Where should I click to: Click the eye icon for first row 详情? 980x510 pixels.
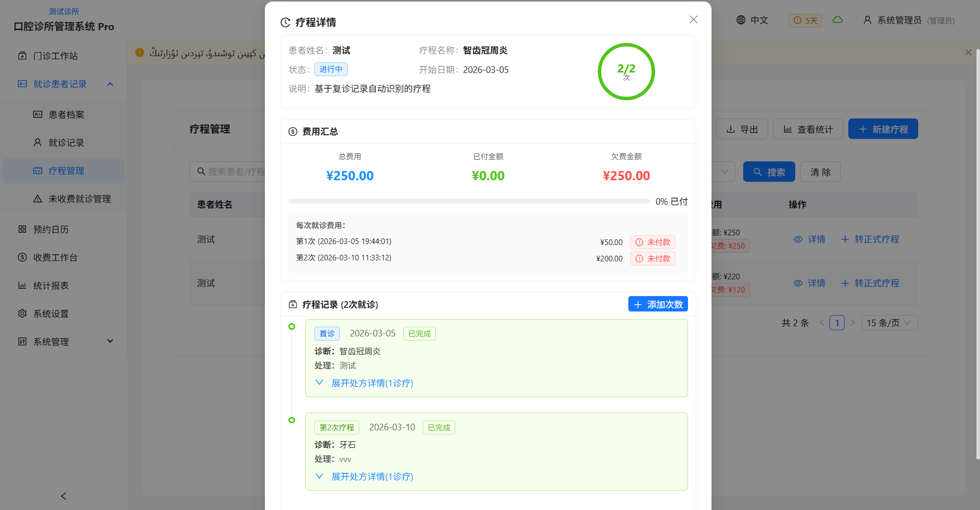pyautogui.click(x=798, y=239)
